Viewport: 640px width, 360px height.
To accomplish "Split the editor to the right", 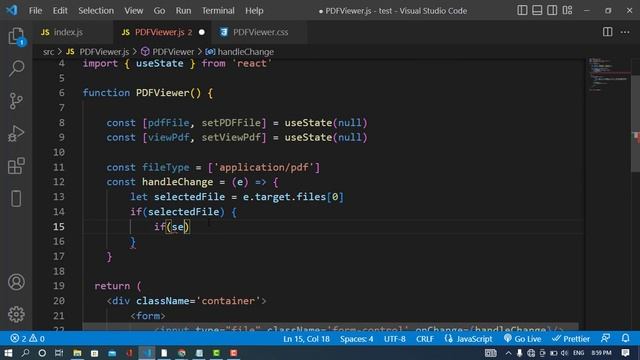I will coord(607,32).
